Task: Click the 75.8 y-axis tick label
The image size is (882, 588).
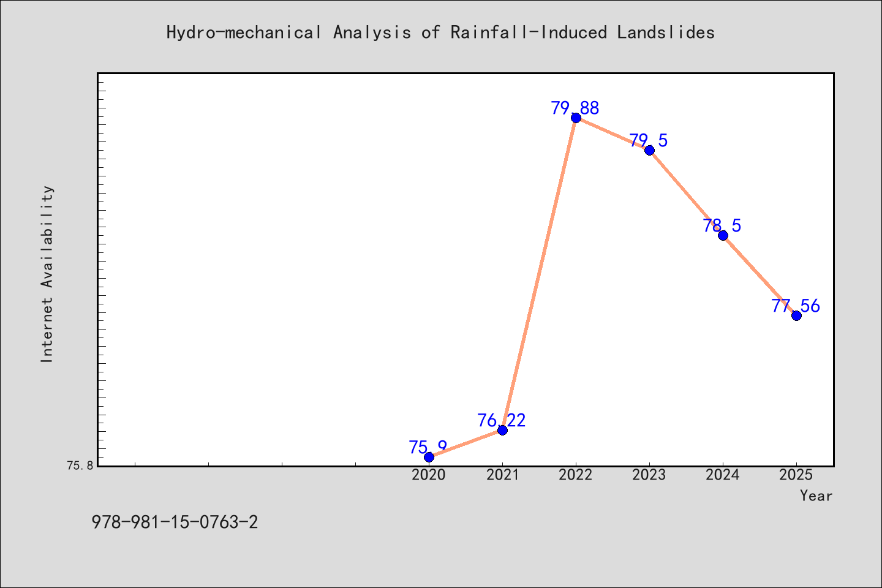Action: click(80, 466)
